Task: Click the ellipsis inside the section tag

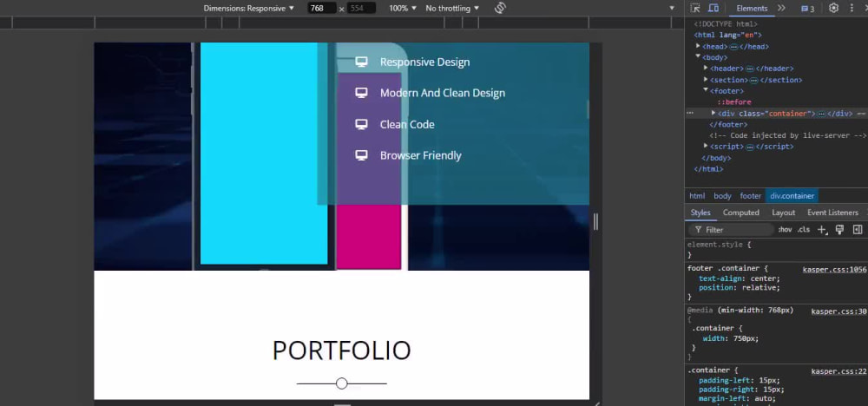Action: point(753,80)
